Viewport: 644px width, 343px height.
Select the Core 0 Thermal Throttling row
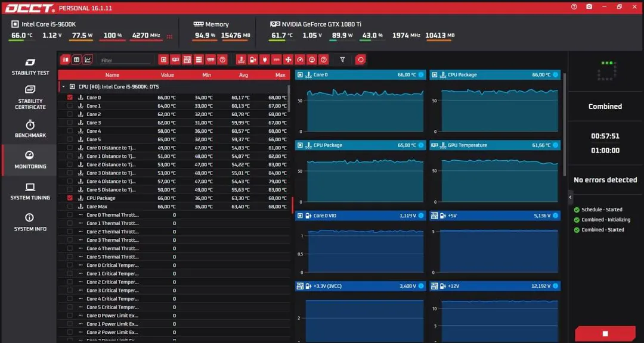point(174,214)
